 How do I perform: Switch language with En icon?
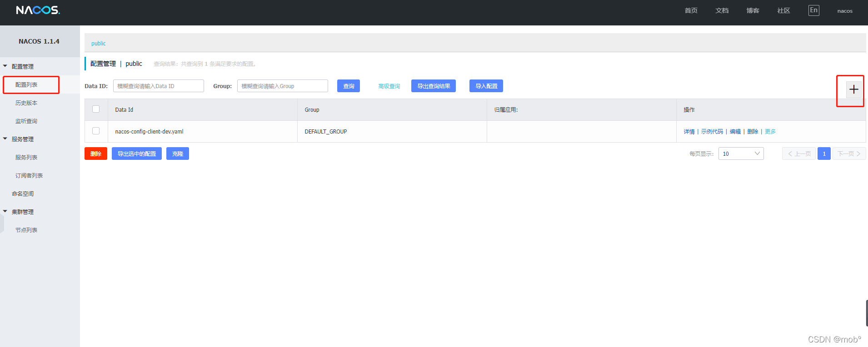[x=813, y=10]
